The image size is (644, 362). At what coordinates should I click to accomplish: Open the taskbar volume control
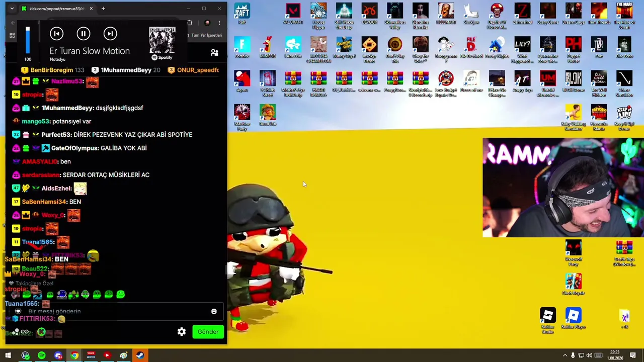[589, 355]
